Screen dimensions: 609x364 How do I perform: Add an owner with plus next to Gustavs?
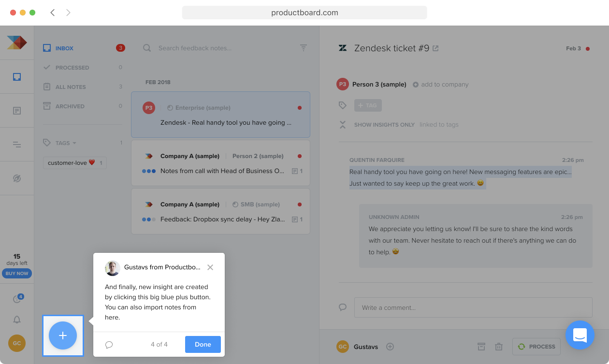pyautogui.click(x=390, y=347)
